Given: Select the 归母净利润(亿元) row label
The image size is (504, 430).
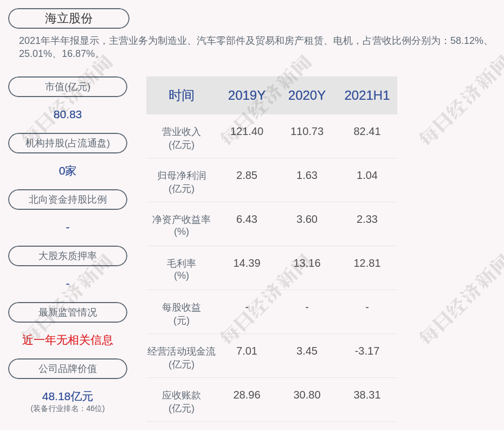Looking at the screenshot, I should click(x=181, y=182).
